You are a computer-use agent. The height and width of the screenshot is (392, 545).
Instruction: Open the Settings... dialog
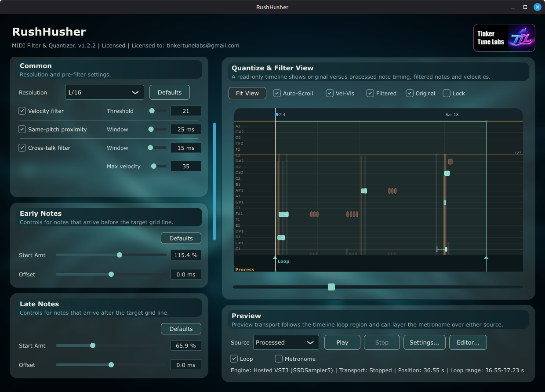(x=425, y=342)
